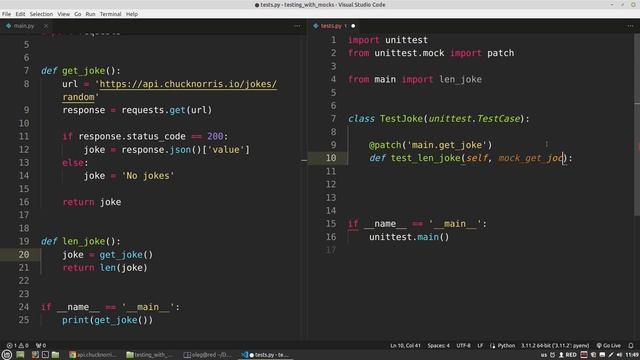Open the clock showing 11:49
The width and height of the screenshot is (640, 360).
click(x=632, y=355)
